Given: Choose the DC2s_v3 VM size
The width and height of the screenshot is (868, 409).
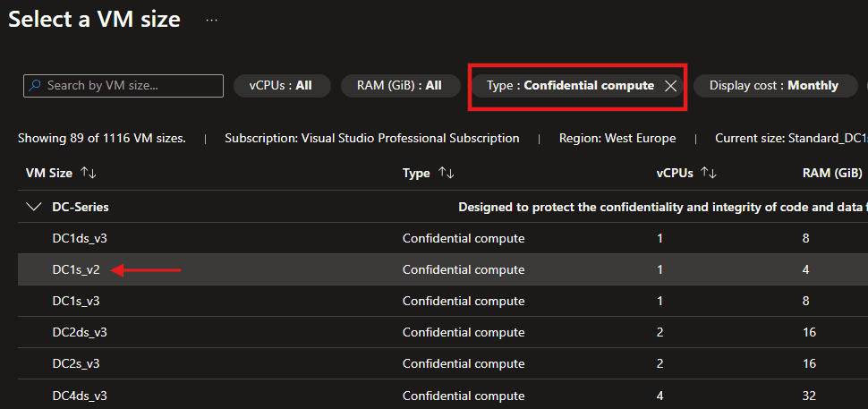Looking at the screenshot, I should point(76,363).
